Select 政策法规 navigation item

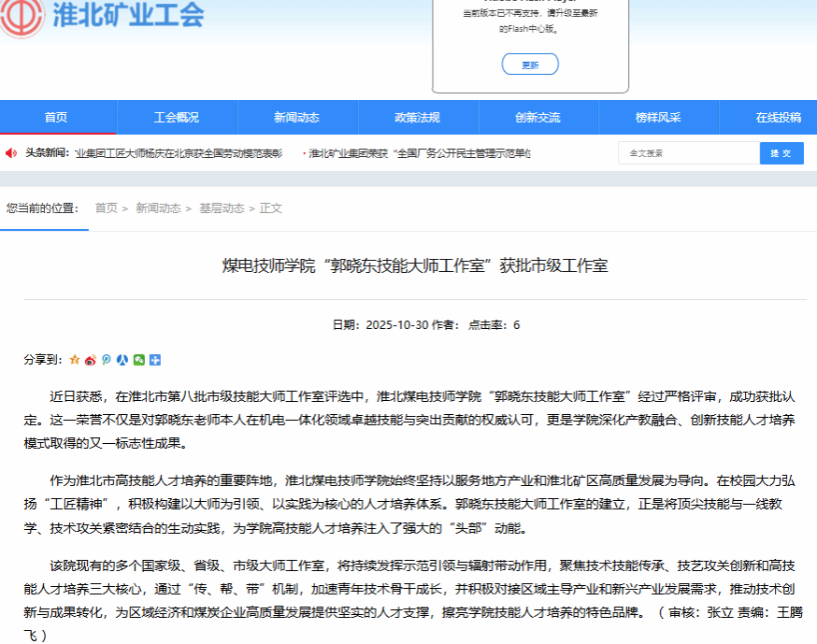417,118
